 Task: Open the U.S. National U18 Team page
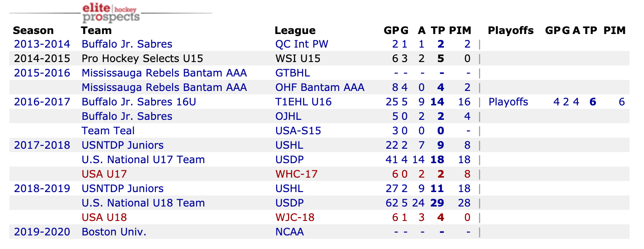tap(143, 203)
